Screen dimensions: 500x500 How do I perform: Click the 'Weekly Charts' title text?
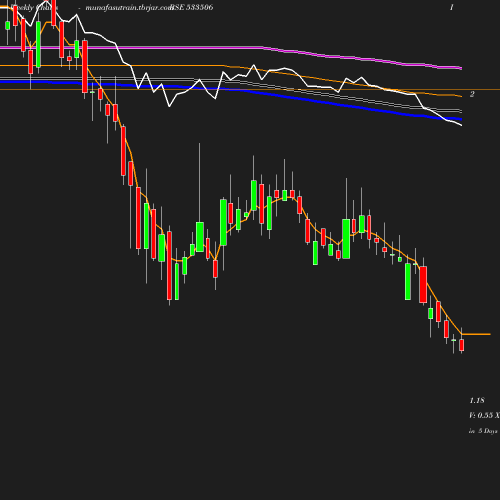pyautogui.click(x=34, y=7)
